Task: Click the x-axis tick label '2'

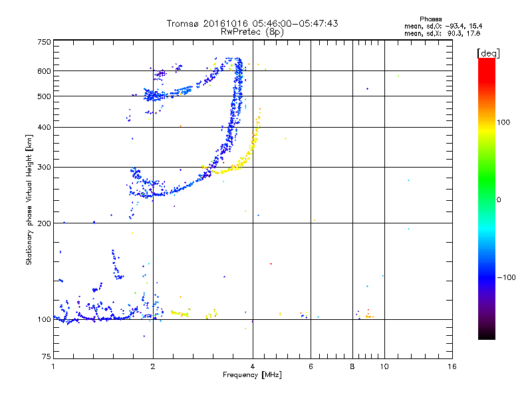Action: point(153,366)
